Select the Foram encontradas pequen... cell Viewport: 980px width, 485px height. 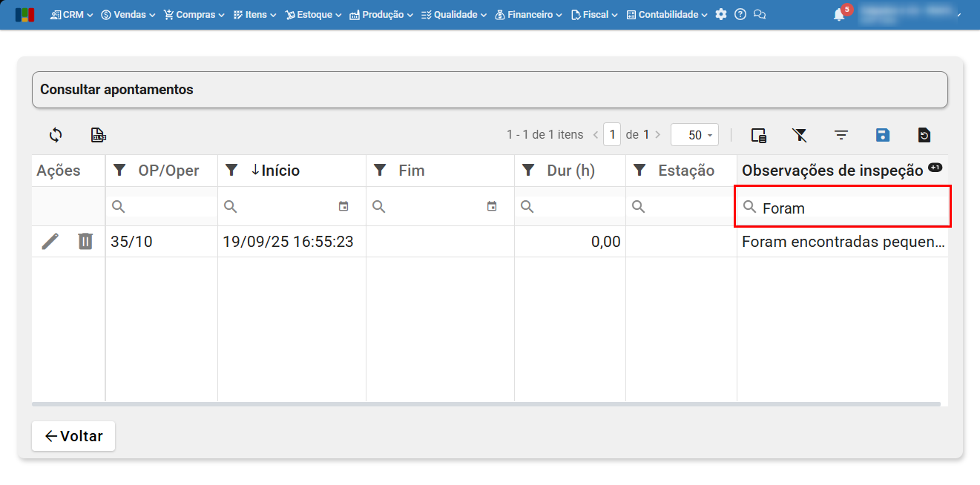click(x=843, y=242)
